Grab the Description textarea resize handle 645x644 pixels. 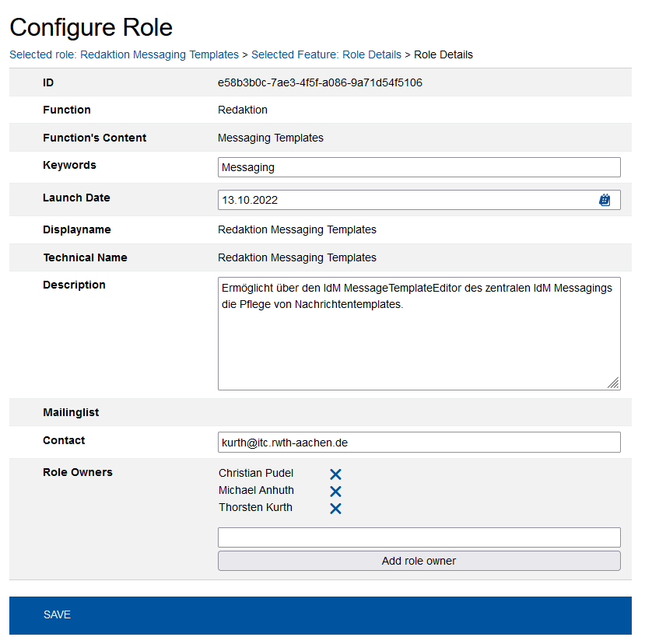[x=613, y=382]
